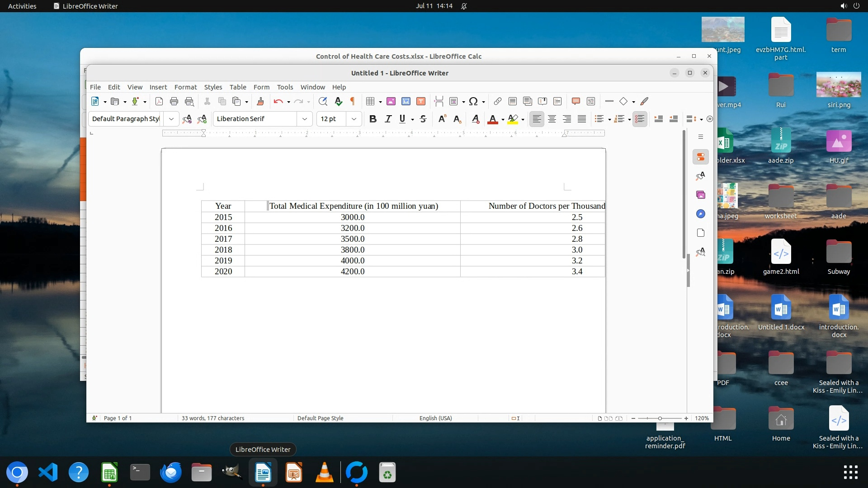Click the Insert Hyperlink icon

497,101
